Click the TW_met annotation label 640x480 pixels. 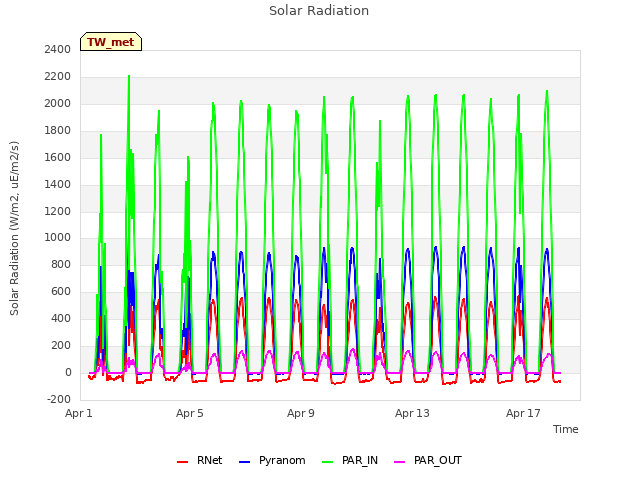pos(111,42)
